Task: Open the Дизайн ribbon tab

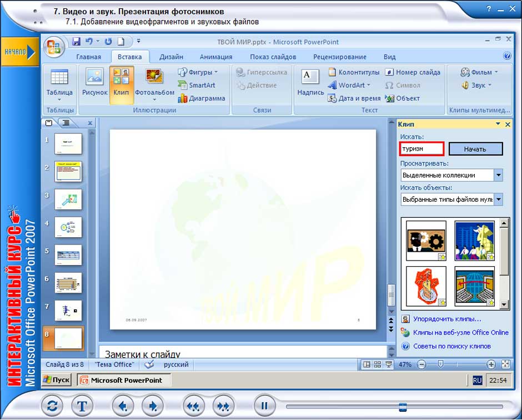Action: pyautogui.click(x=171, y=57)
